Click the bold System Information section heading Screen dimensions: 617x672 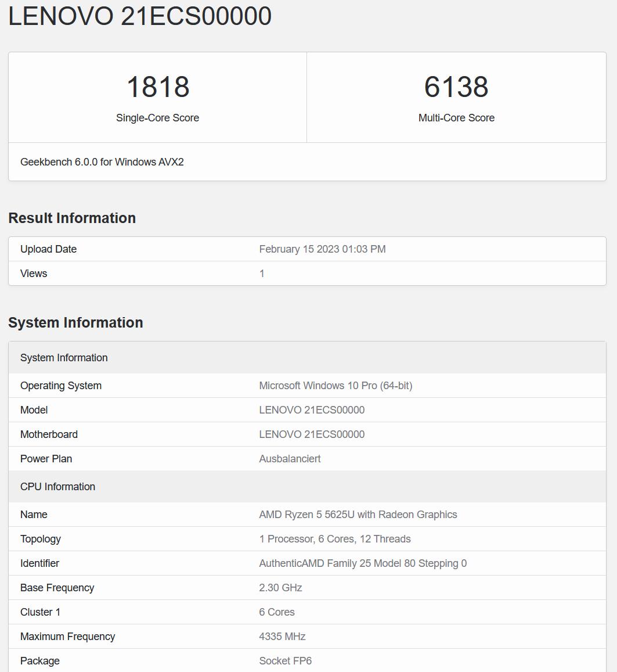pyautogui.click(x=76, y=323)
